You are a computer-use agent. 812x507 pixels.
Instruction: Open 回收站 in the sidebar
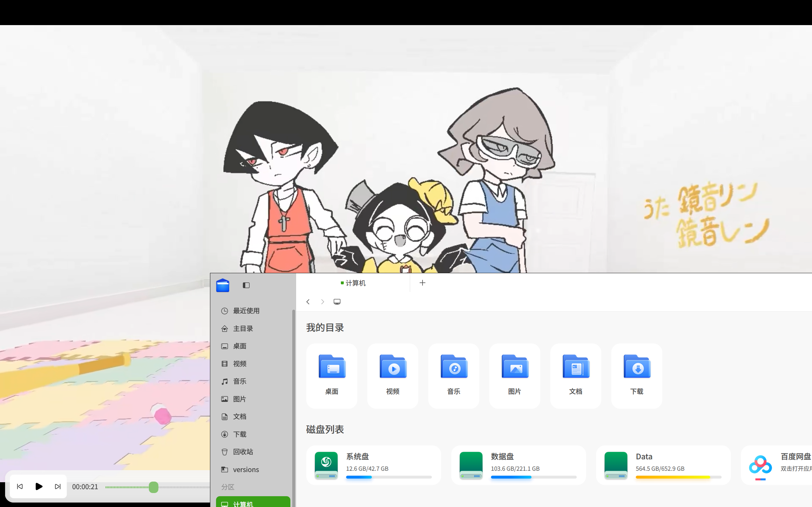point(253,452)
